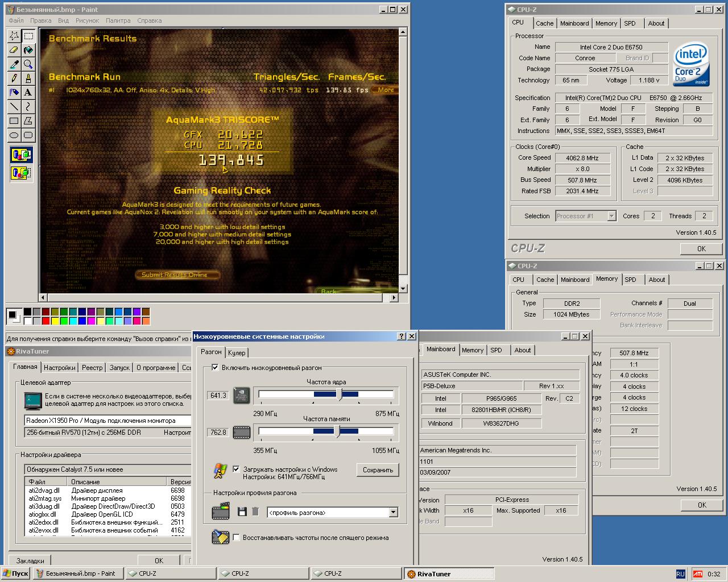Select the Pencil tool in Paint

pyautogui.click(x=14, y=78)
